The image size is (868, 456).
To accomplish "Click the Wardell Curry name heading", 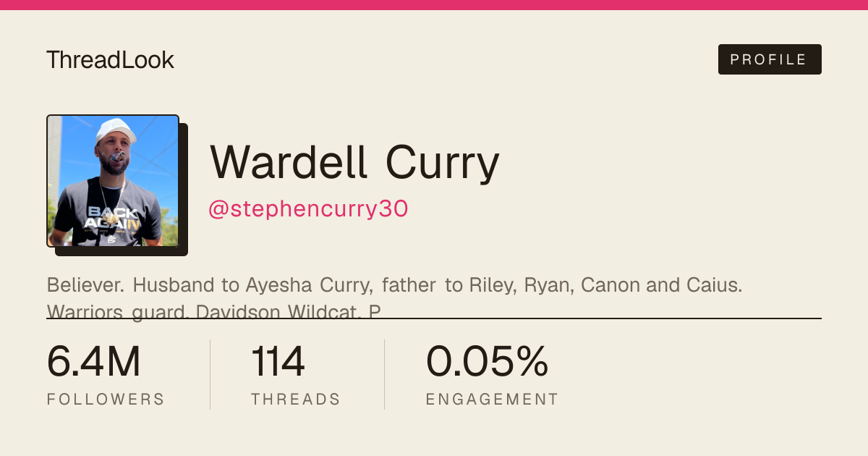I will [354, 162].
